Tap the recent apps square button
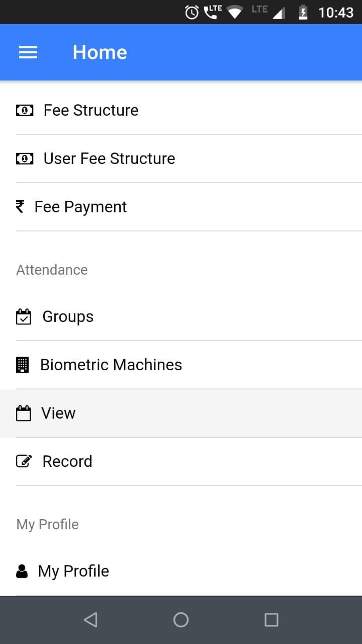This screenshot has width=362, height=644. tap(271, 620)
